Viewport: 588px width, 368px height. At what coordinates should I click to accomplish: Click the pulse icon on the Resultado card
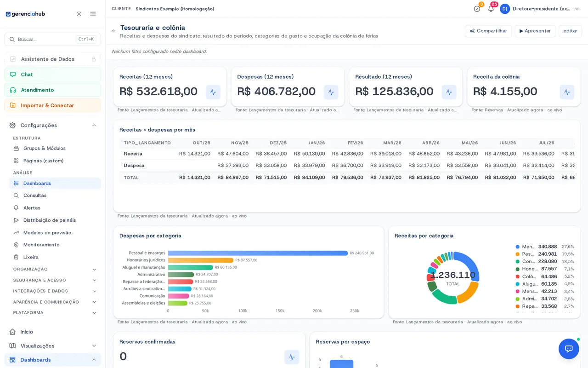click(449, 92)
